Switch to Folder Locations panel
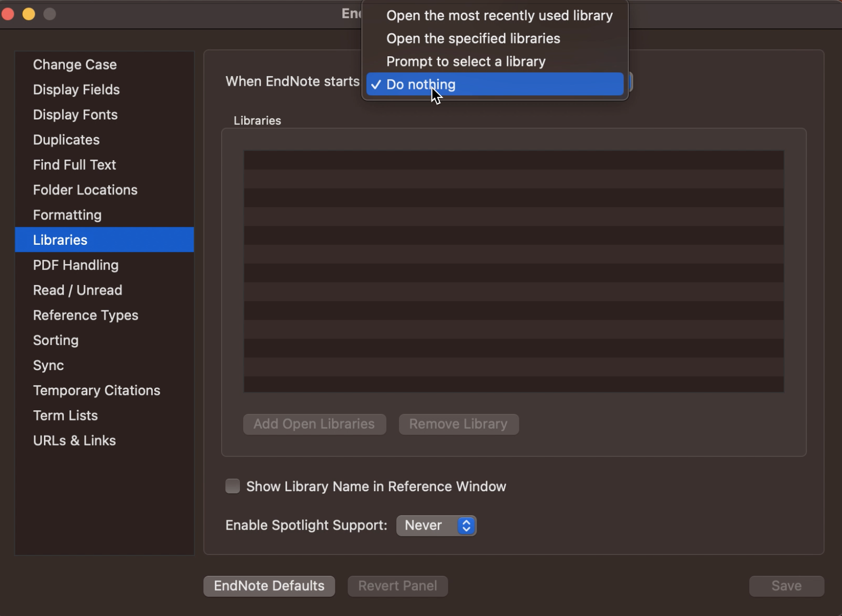The height and width of the screenshot is (616, 842). click(x=85, y=190)
